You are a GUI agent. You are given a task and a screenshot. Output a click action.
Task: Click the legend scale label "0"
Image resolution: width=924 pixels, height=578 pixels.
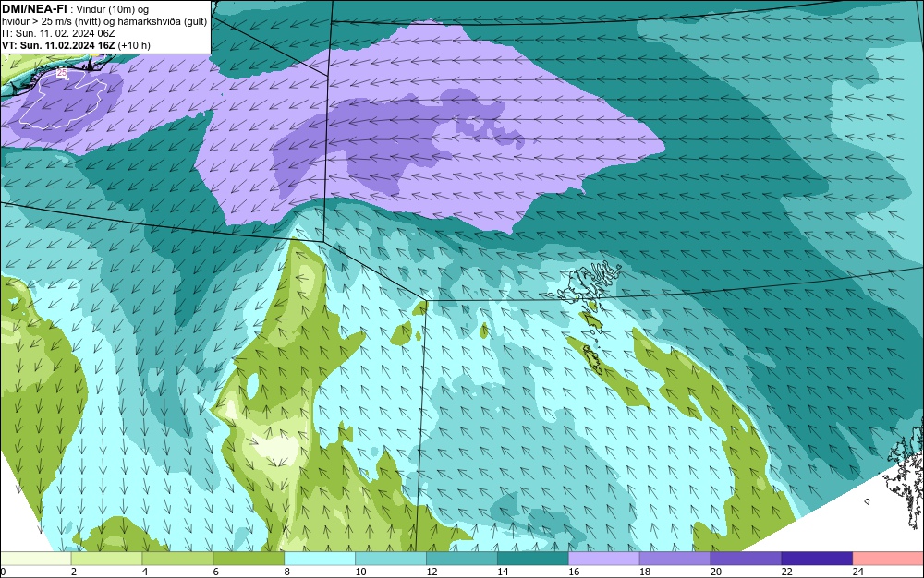click(x=3, y=572)
